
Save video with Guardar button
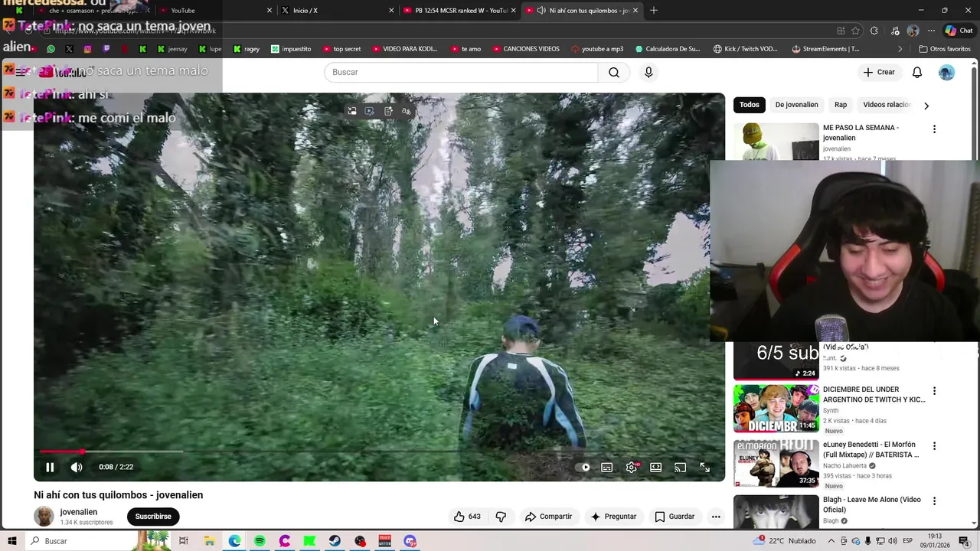675,517
